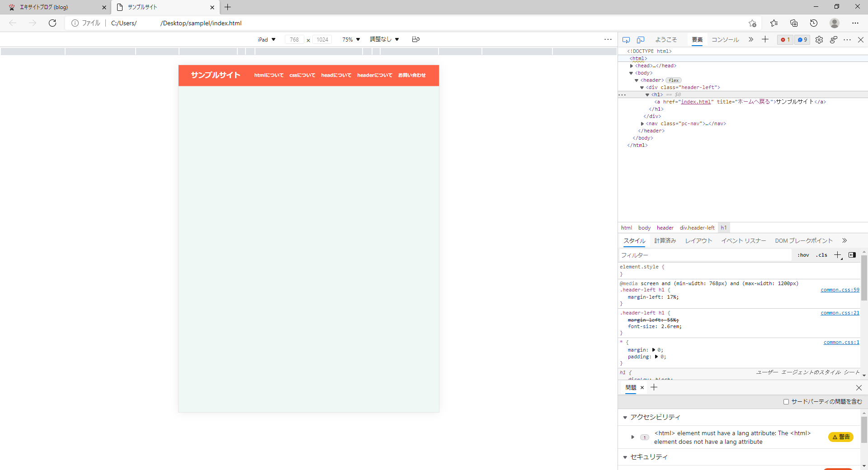Show more styles pane tabs chevron

844,241
